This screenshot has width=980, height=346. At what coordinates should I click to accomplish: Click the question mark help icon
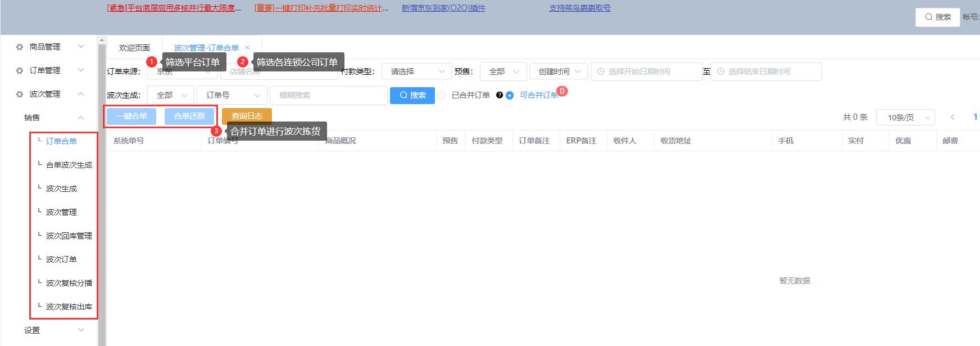pyautogui.click(x=499, y=95)
